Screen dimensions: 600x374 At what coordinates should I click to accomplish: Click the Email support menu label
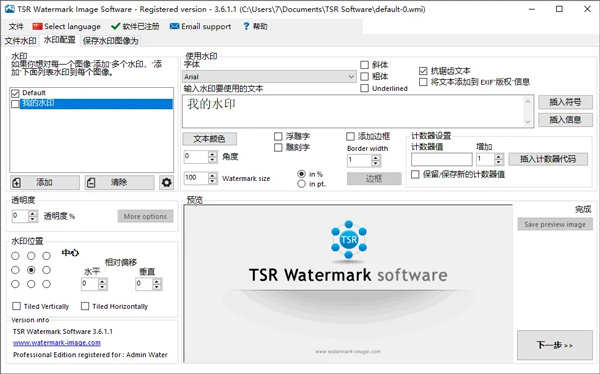click(x=206, y=26)
